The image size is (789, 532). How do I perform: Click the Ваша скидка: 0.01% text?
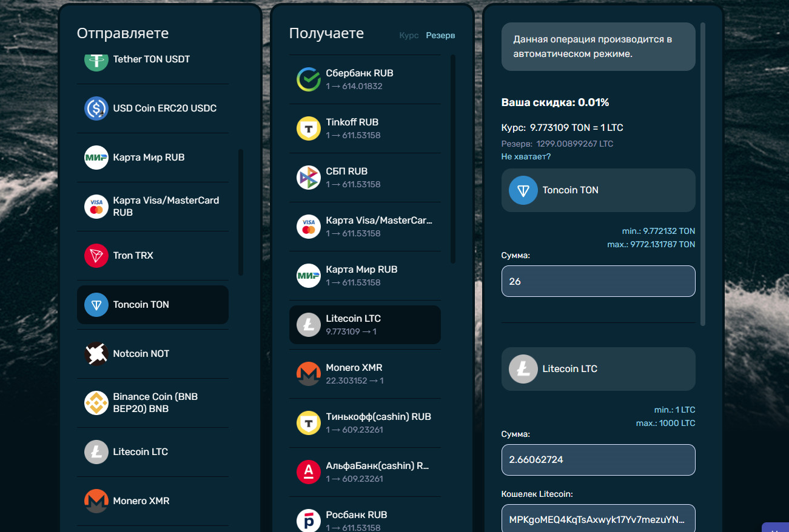555,102
